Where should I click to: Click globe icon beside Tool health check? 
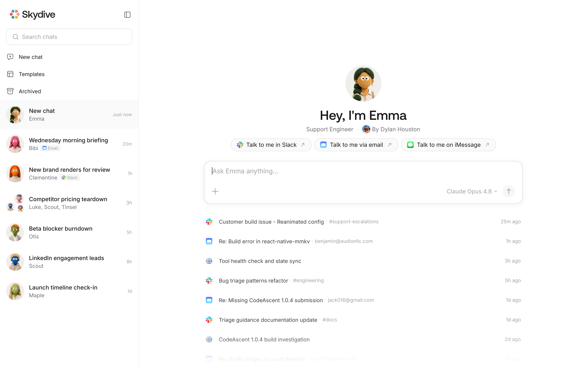[x=209, y=261]
